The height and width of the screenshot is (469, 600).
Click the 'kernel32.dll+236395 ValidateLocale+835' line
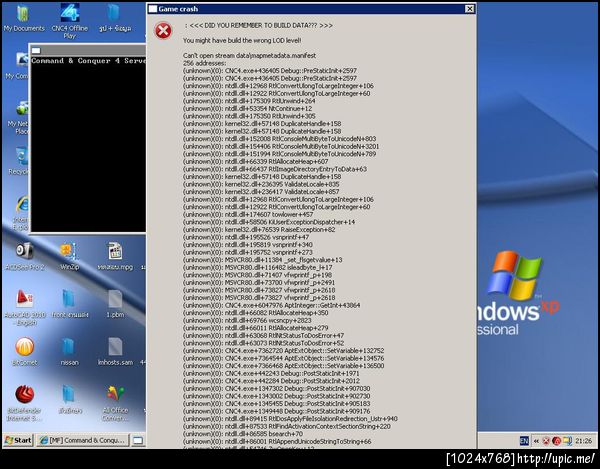point(261,184)
